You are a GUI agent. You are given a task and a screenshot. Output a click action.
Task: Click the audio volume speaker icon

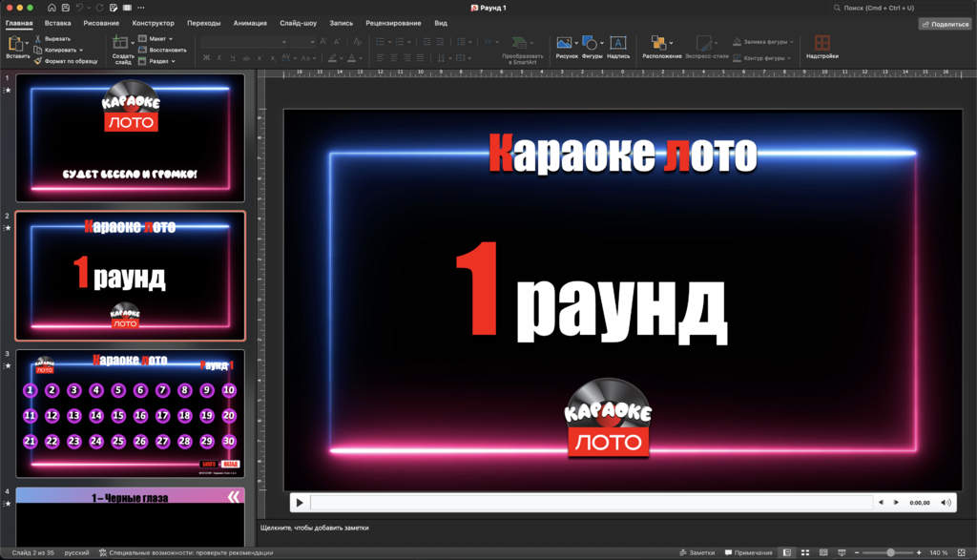tap(946, 503)
